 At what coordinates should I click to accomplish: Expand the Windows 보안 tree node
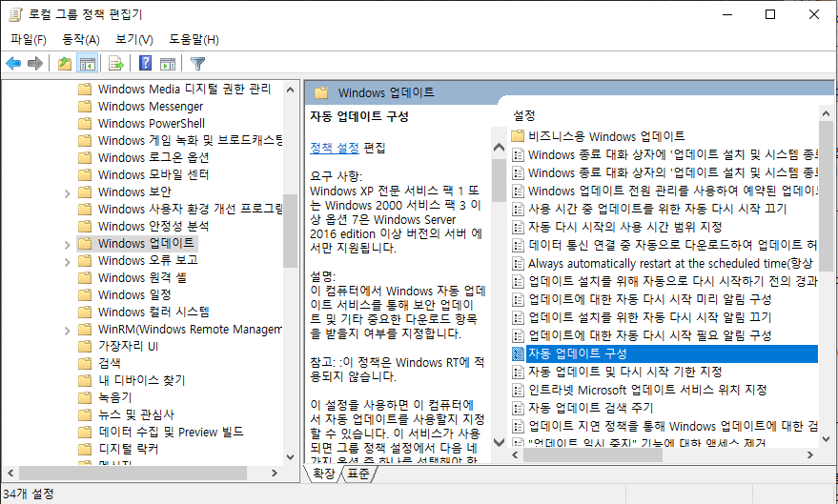[67, 192]
